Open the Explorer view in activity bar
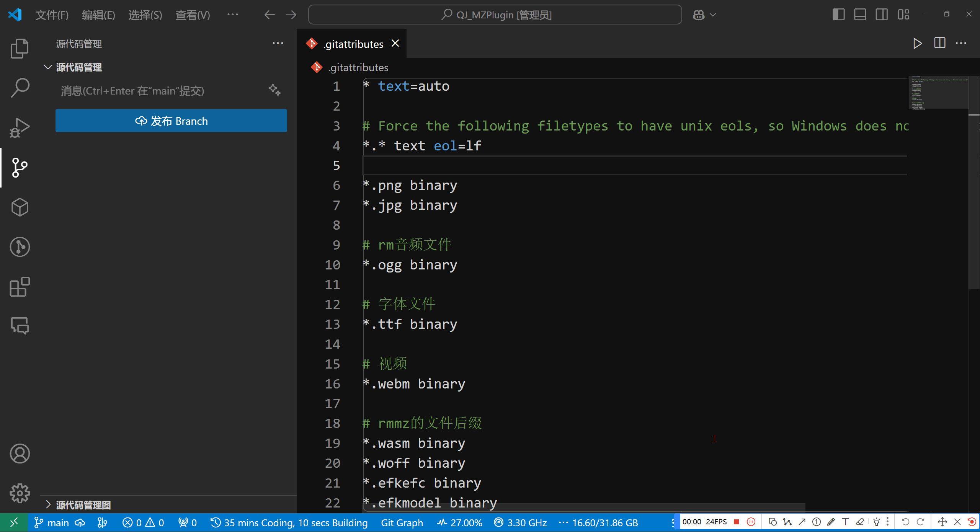The image size is (980, 532). (20, 49)
